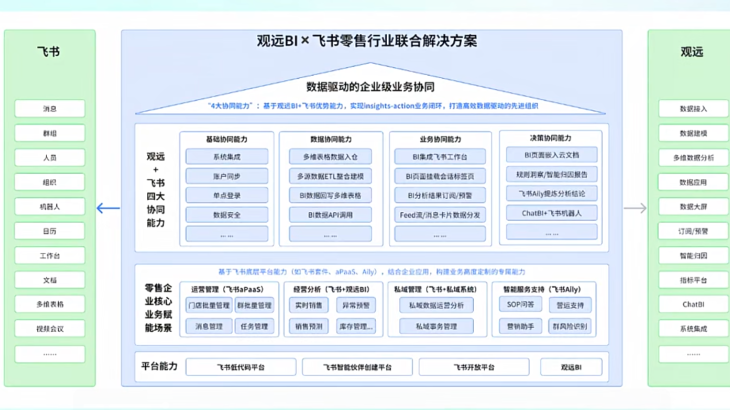This screenshot has height=410, width=730.
Task: Click the 'Feed流/消息卡片数据分发' box
Action: [440, 215]
